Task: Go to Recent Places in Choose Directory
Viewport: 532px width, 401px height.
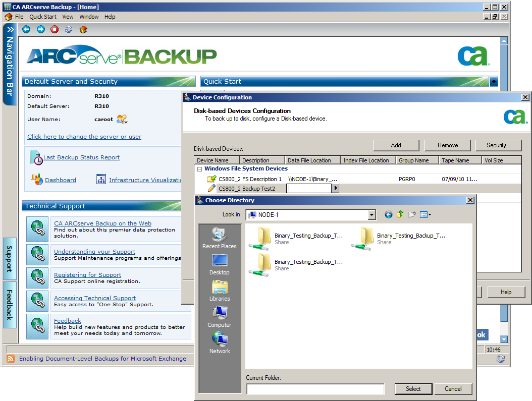Action: (x=220, y=238)
